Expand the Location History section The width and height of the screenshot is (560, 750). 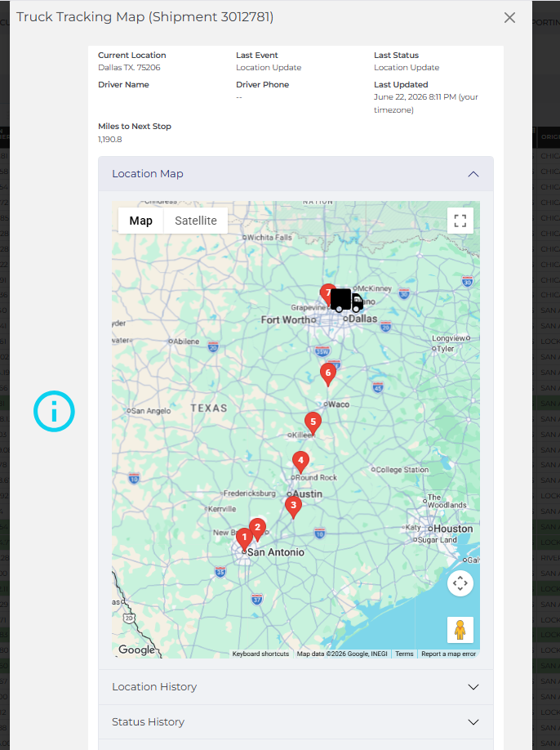[296, 687]
